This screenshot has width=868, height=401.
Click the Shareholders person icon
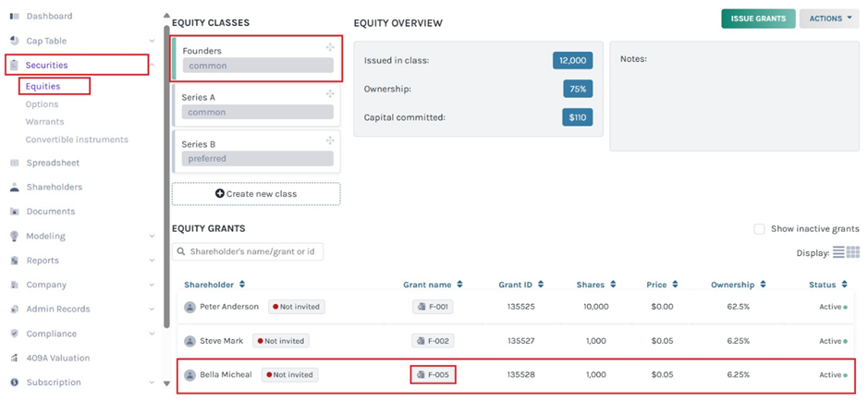pyautogui.click(x=15, y=188)
